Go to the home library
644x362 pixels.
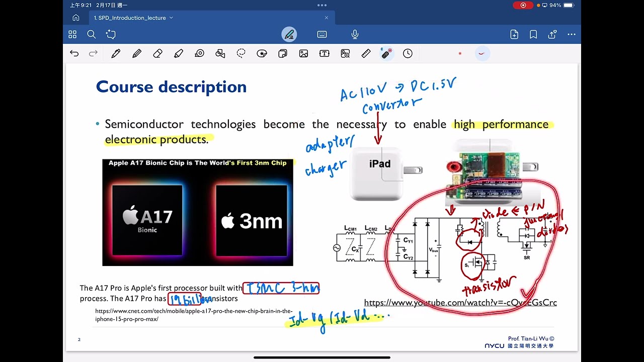pyautogui.click(x=76, y=18)
